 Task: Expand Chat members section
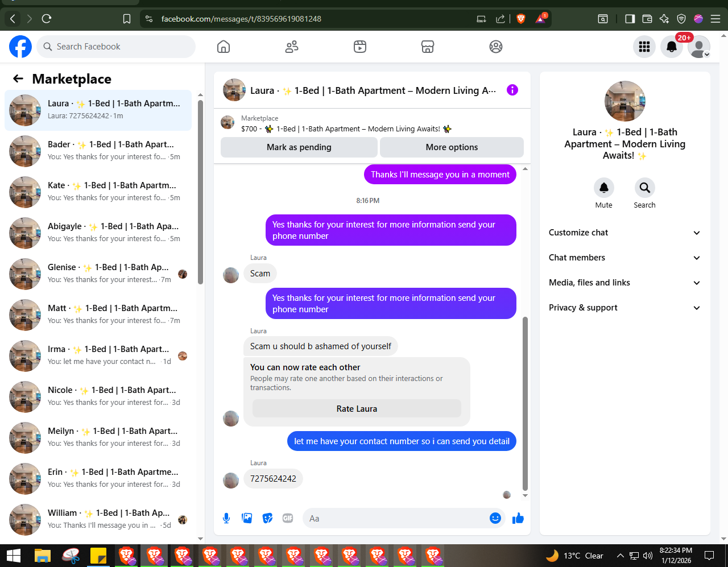[x=624, y=258]
